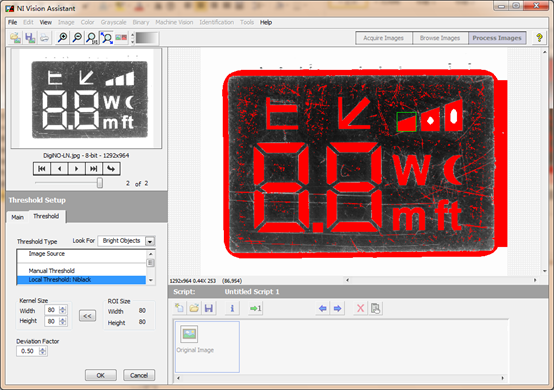Image resolution: width=554 pixels, height=390 pixels.
Task: Click the reference image thumbnail preview
Action: tap(86, 99)
